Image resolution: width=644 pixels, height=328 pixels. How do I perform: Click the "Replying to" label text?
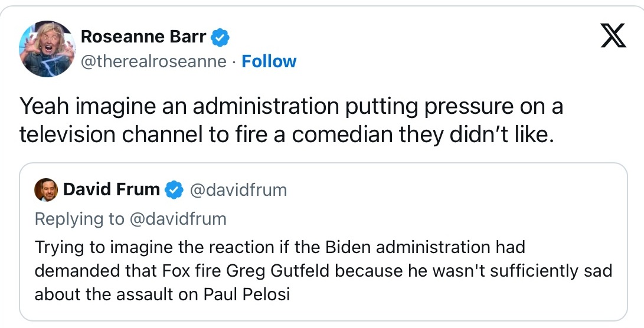(80, 219)
